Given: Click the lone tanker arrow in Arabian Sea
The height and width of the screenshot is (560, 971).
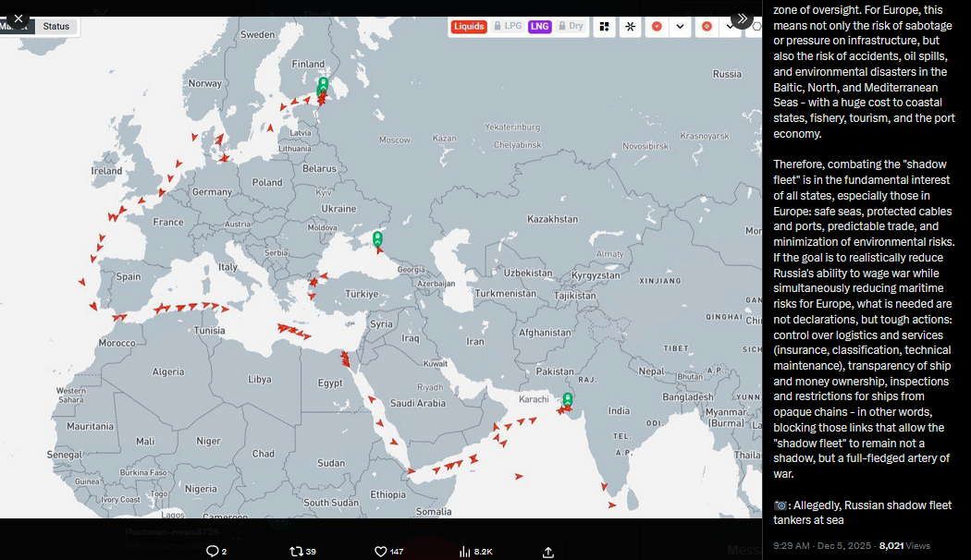Looking at the screenshot, I should coord(519,476).
